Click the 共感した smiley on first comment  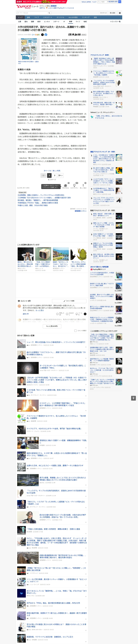58,314
